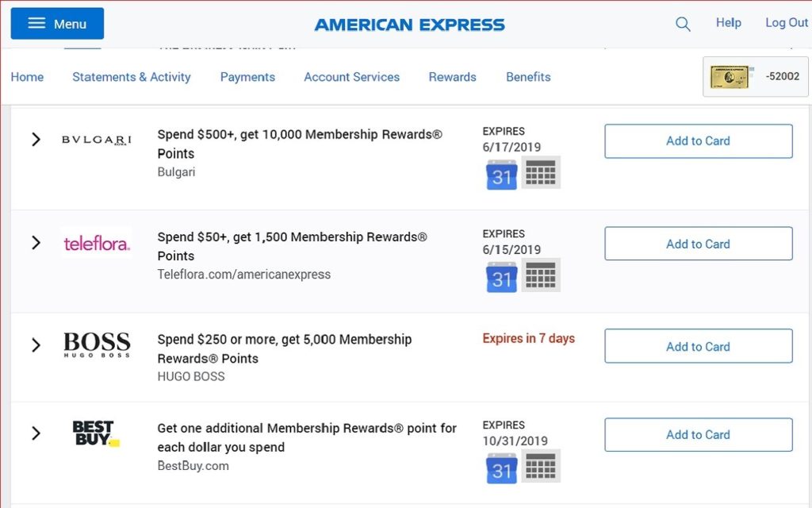The height and width of the screenshot is (508, 812).
Task: Open the Account Services section
Action: coord(351,77)
